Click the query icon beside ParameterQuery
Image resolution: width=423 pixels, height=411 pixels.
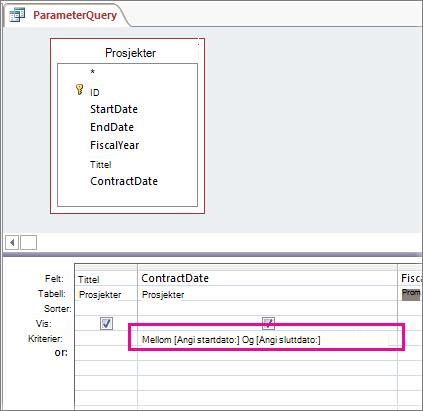(17, 15)
